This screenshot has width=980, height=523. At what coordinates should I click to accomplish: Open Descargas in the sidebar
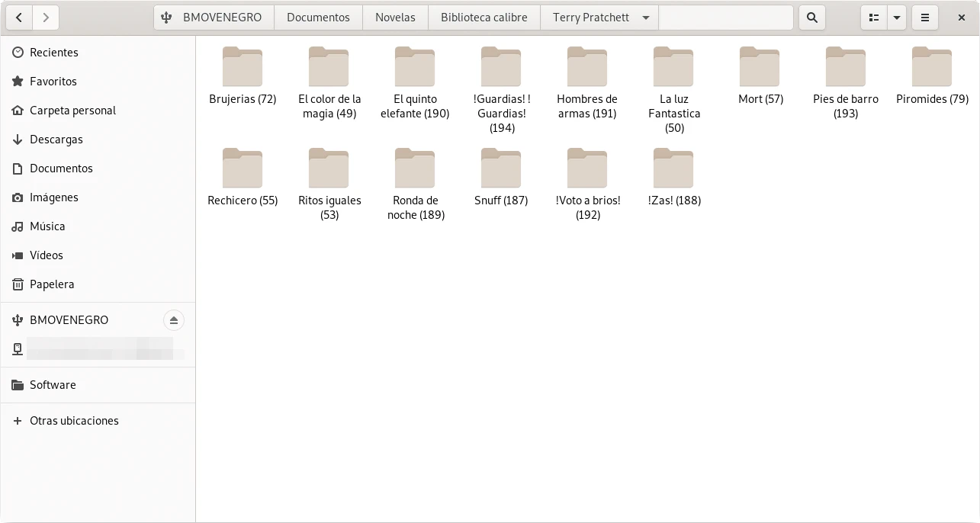coord(56,140)
